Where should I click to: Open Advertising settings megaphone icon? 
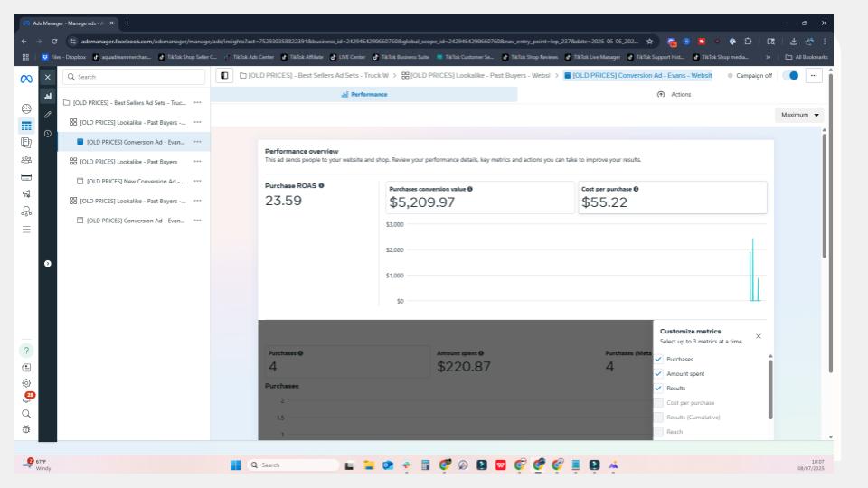click(26, 194)
